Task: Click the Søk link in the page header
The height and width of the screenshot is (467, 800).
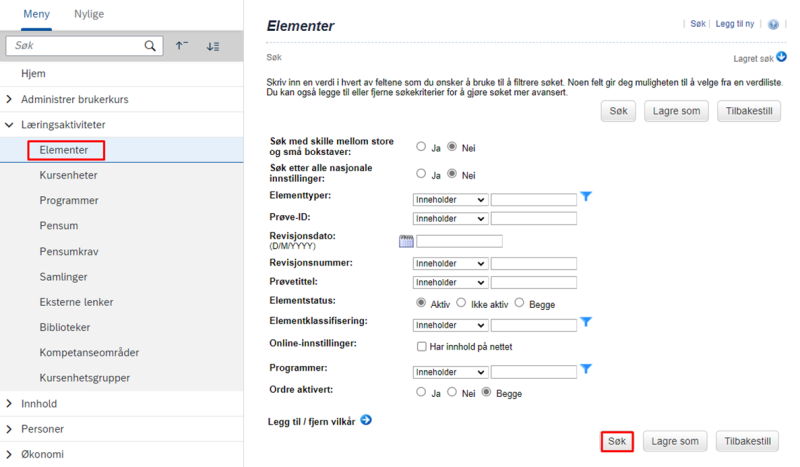Action: coord(698,24)
